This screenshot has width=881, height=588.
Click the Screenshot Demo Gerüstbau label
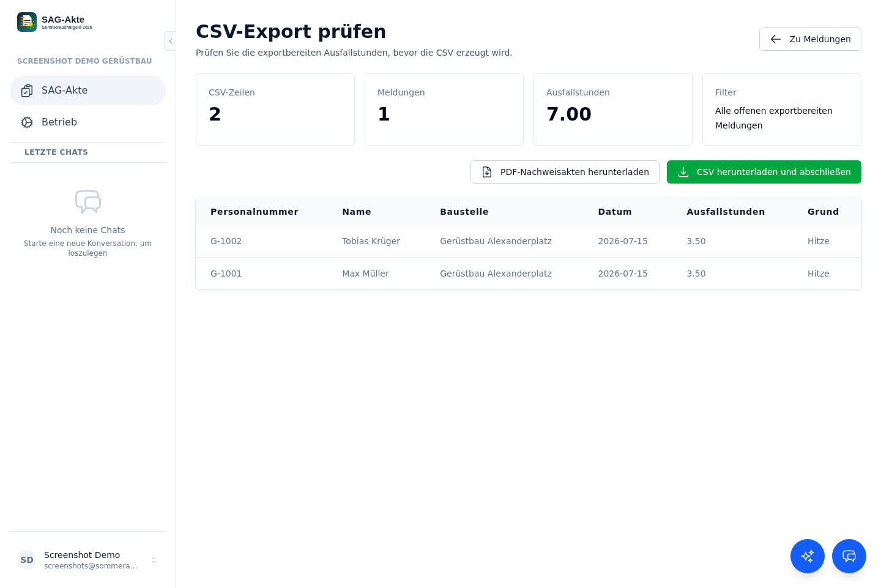(84, 61)
